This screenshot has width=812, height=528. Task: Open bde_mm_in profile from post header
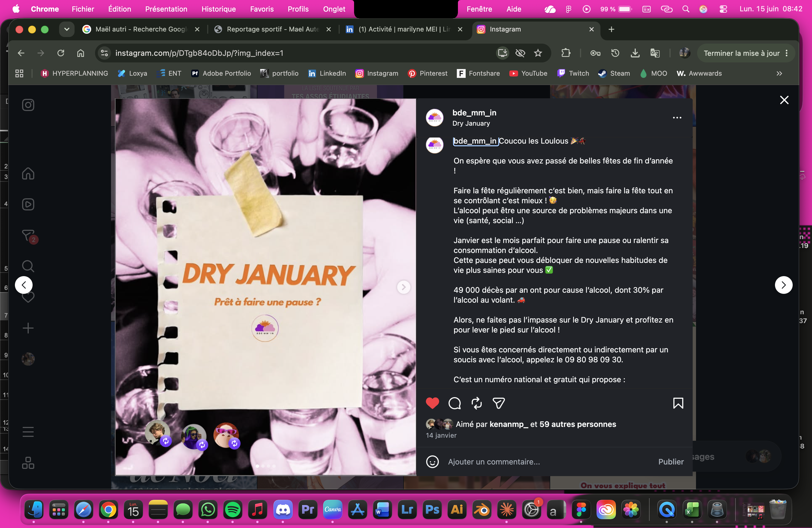tap(474, 113)
